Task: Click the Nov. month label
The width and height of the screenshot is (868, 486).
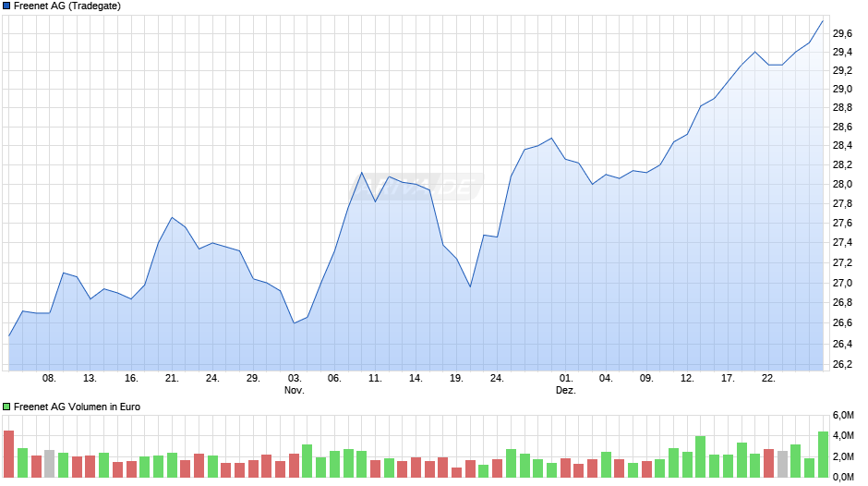Action: pyautogui.click(x=294, y=390)
